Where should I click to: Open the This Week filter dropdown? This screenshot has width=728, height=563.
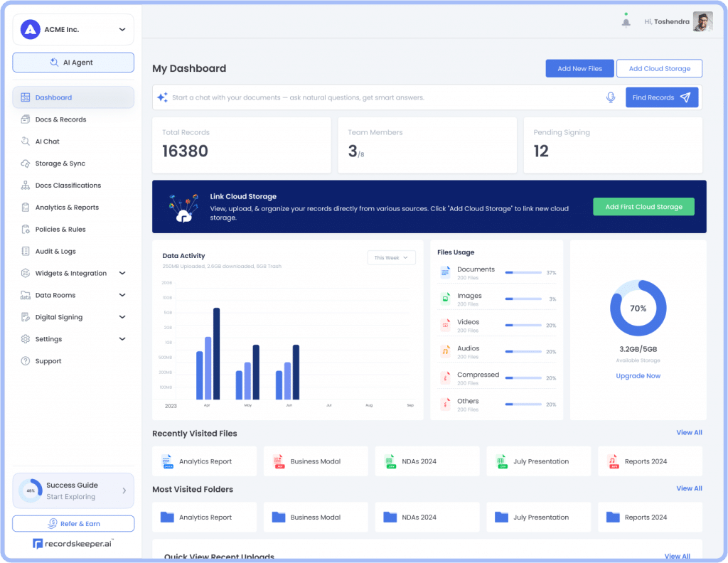(391, 257)
